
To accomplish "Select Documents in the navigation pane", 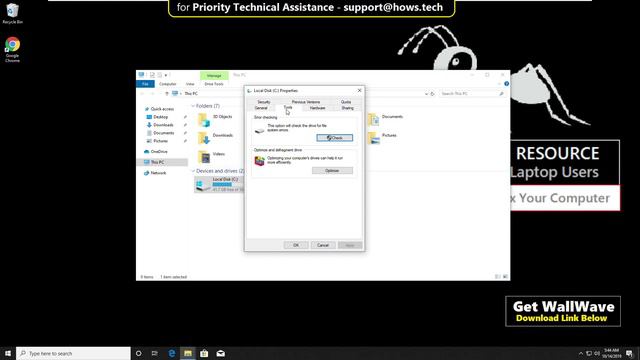I will 163,133.
